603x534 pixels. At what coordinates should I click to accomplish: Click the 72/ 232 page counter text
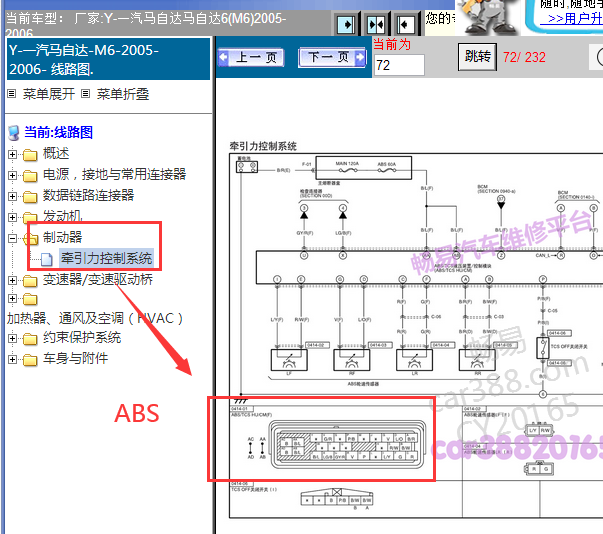[x=524, y=57]
